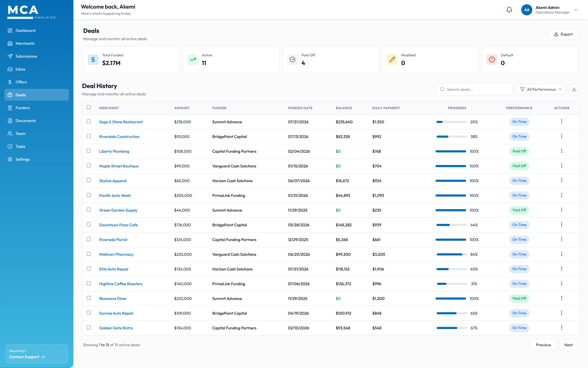Expand the Akemi Admin account chevron
This screenshot has height=368, width=588.
pyautogui.click(x=576, y=10)
